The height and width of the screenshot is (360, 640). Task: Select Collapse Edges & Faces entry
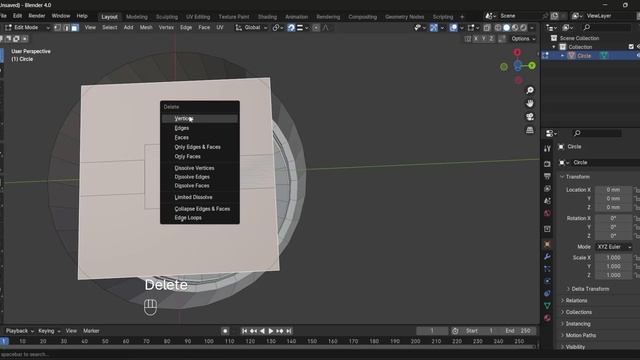pos(200,209)
